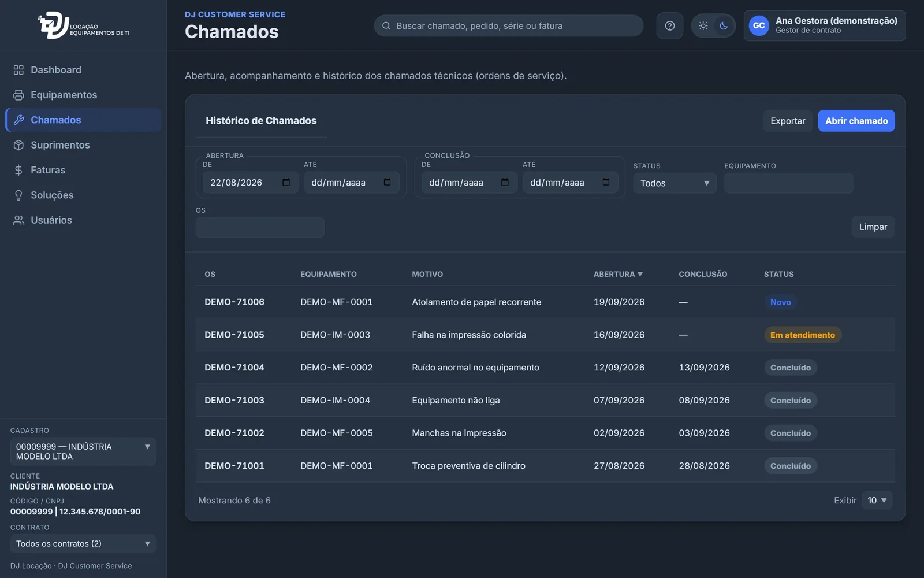Click the Equipamento filter input

click(788, 183)
